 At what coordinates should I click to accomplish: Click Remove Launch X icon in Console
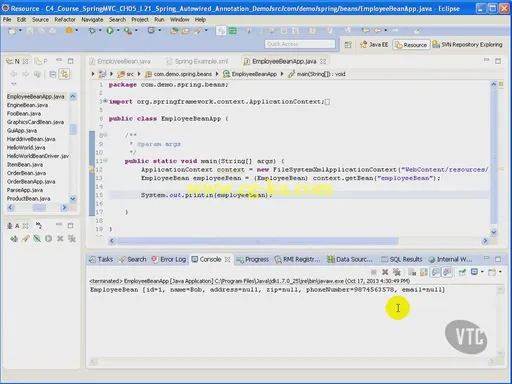[x=385, y=272]
